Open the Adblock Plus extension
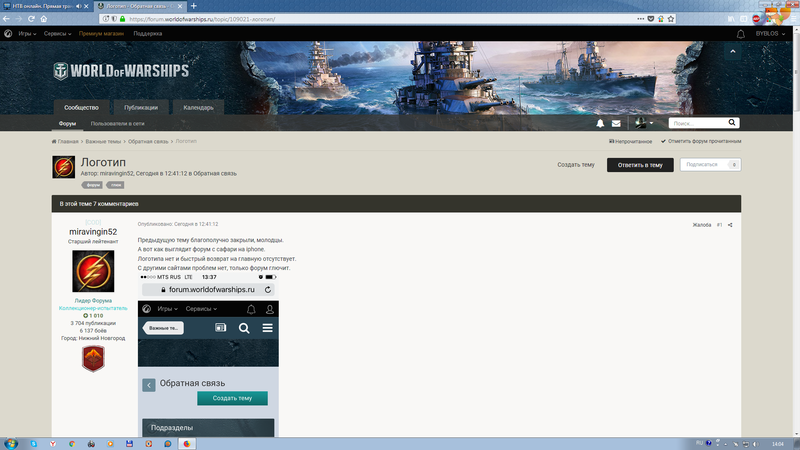 pyautogui.click(x=756, y=19)
